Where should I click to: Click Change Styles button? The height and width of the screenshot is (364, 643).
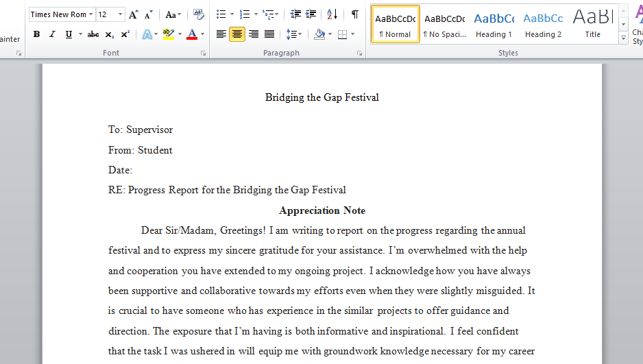coord(638,25)
